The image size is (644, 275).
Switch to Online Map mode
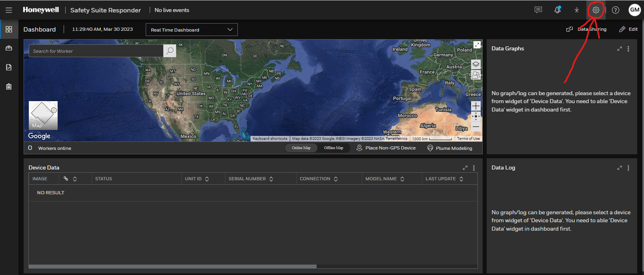point(301,148)
